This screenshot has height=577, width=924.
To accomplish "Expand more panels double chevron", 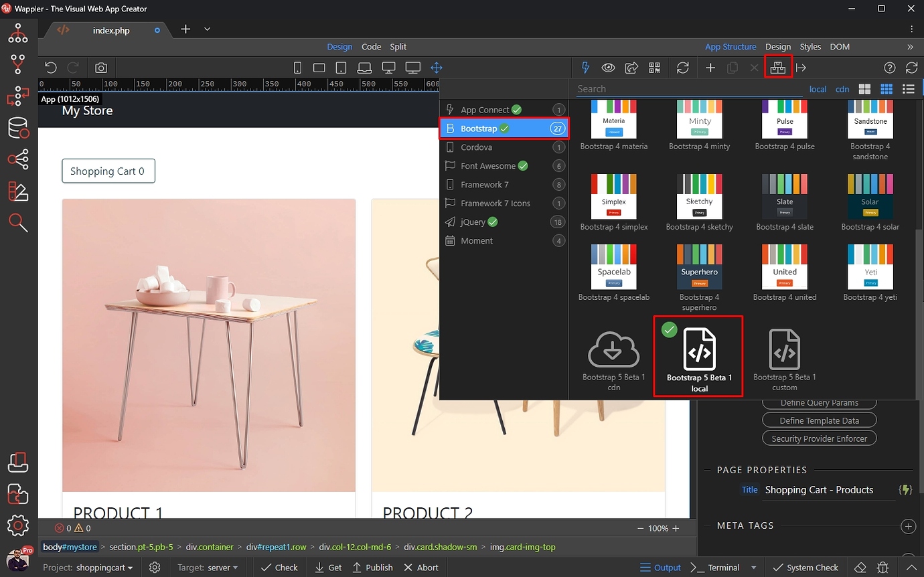I will click(x=910, y=47).
